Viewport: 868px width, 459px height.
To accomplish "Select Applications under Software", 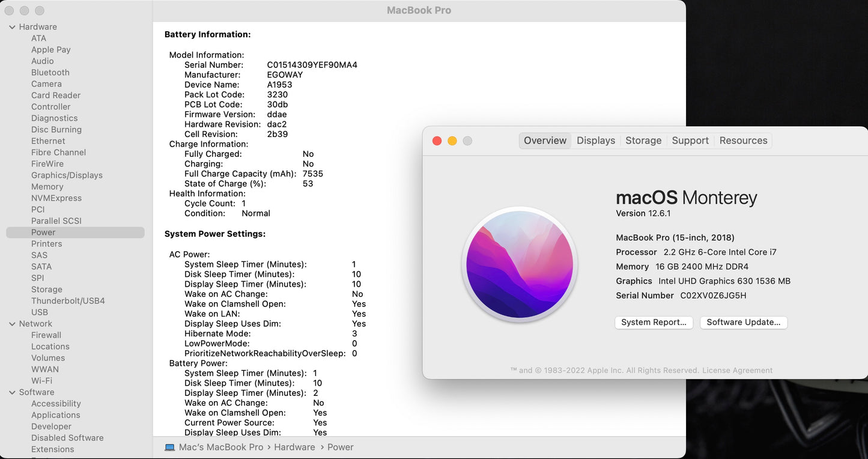I will [55, 415].
